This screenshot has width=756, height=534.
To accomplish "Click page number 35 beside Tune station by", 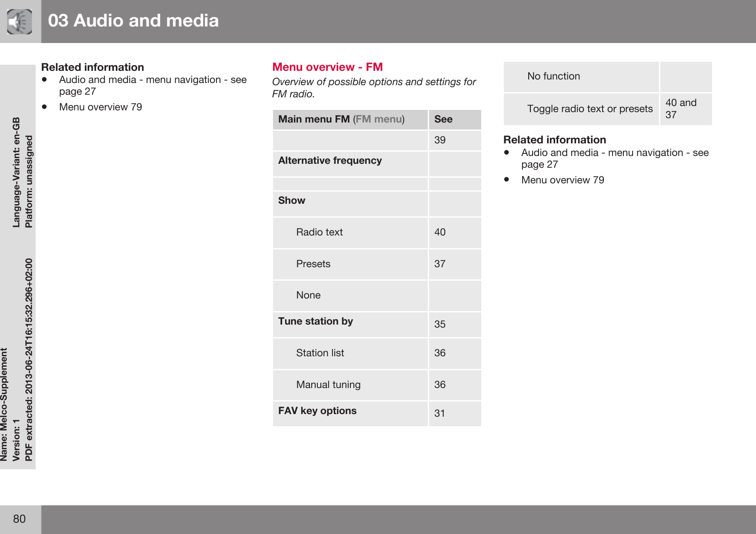I will [440, 325].
